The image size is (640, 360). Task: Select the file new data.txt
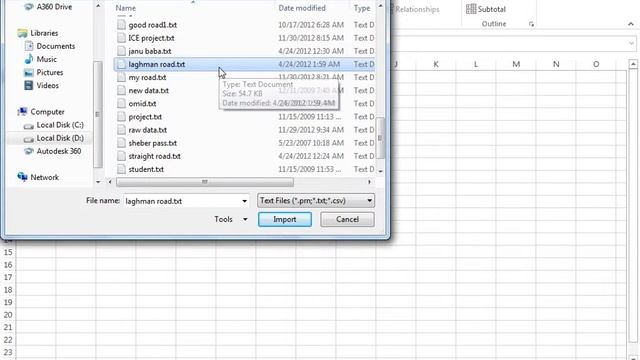(149, 90)
